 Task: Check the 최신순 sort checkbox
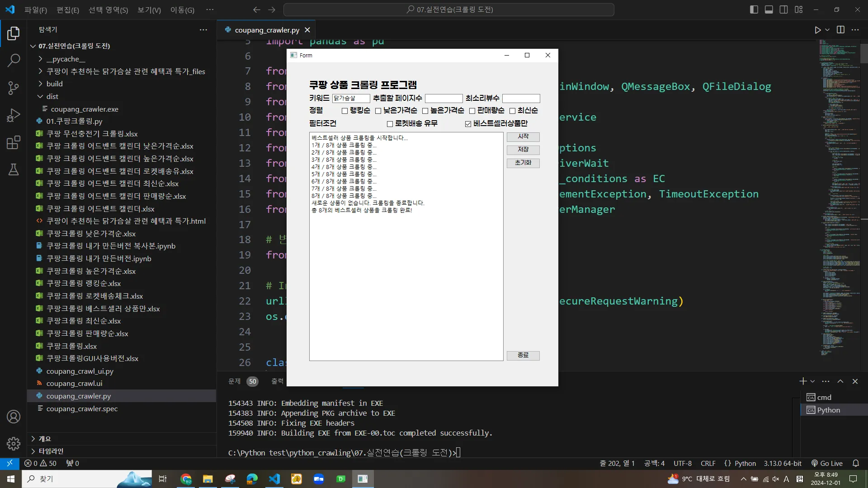512,111
